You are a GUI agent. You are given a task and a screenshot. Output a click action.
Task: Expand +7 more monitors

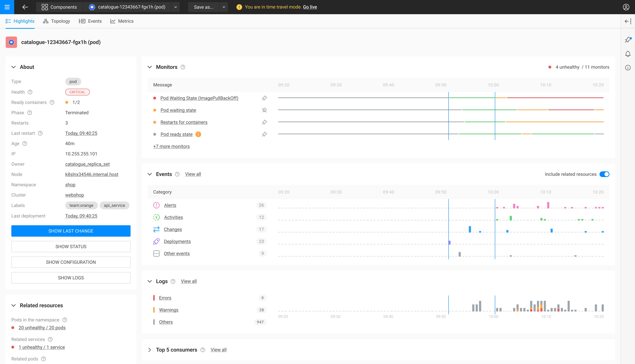pos(172,146)
